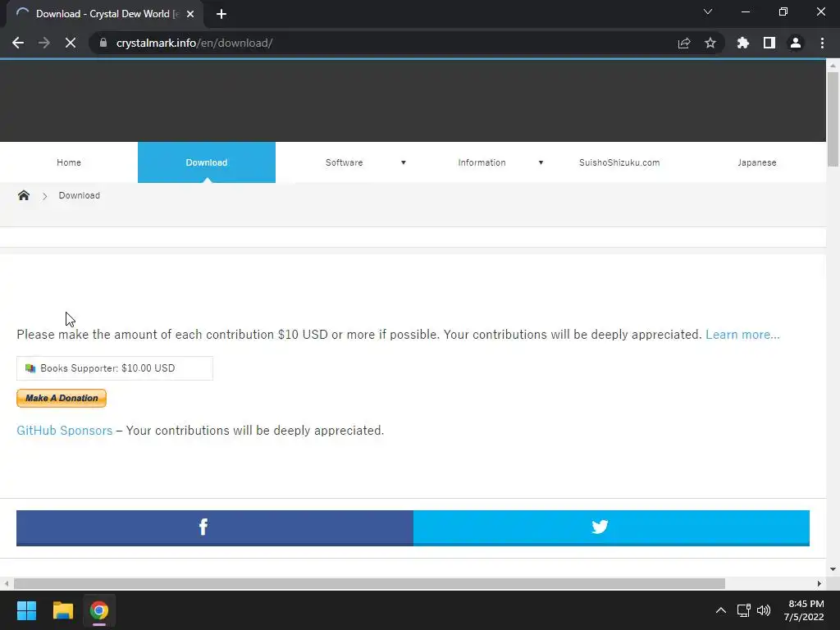Click scroll right arrow of horizontal scrollbar
This screenshot has width=840, height=630.
[819, 583]
